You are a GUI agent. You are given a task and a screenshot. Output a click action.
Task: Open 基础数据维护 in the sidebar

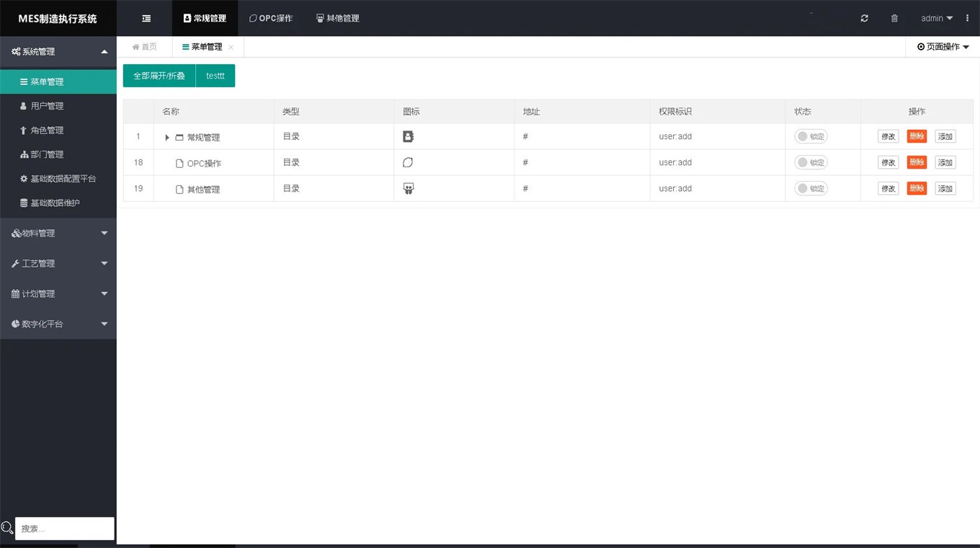[x=58, y=203]
